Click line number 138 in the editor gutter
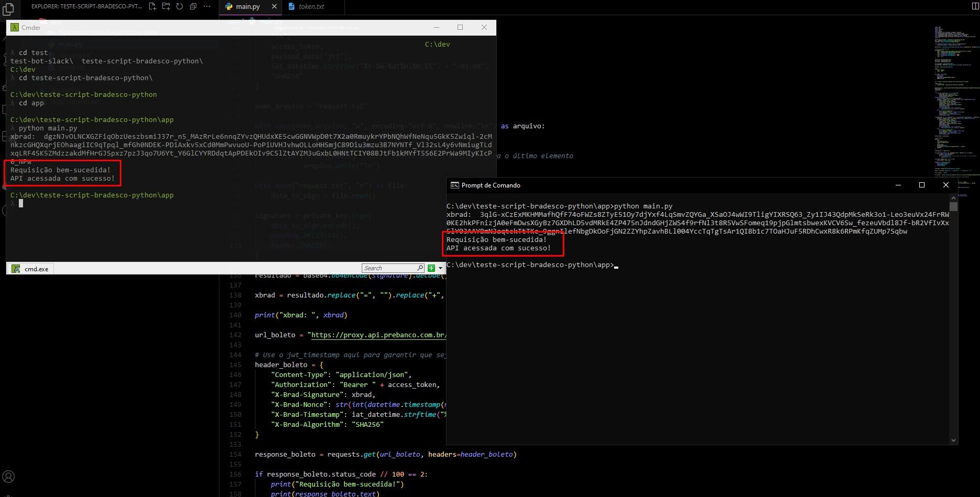This screenshot has width=980, height=497. coord(235,295)
